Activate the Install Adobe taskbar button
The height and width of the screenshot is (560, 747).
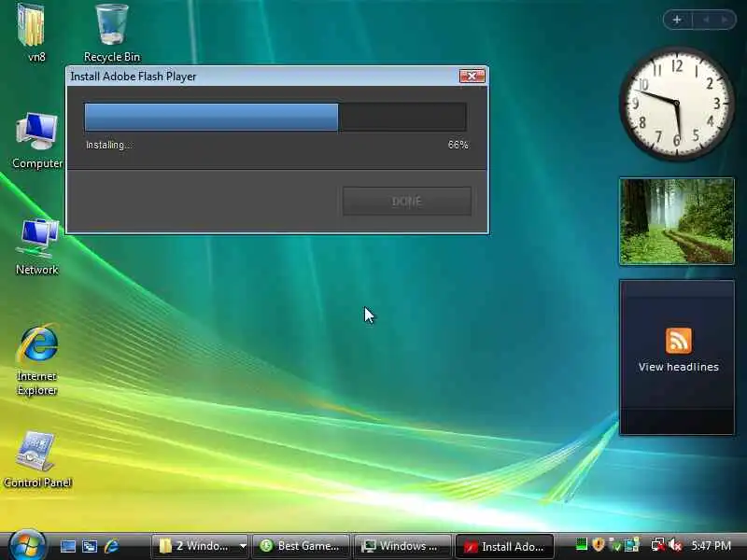[504, 546]
